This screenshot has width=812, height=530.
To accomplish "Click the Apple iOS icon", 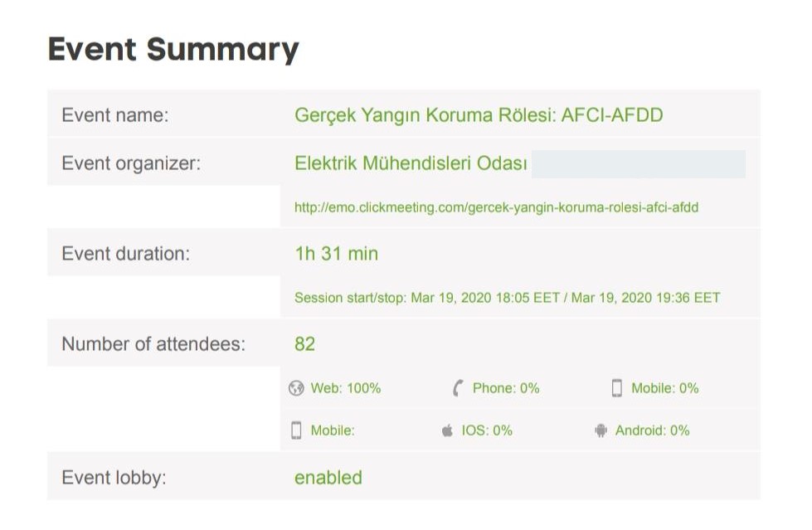I will point(447,430).
